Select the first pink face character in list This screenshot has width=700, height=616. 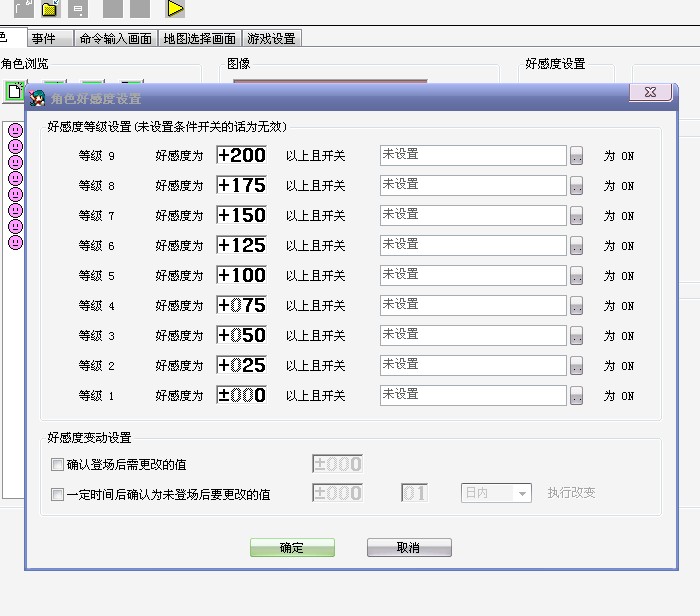click(x=16, y=130)
